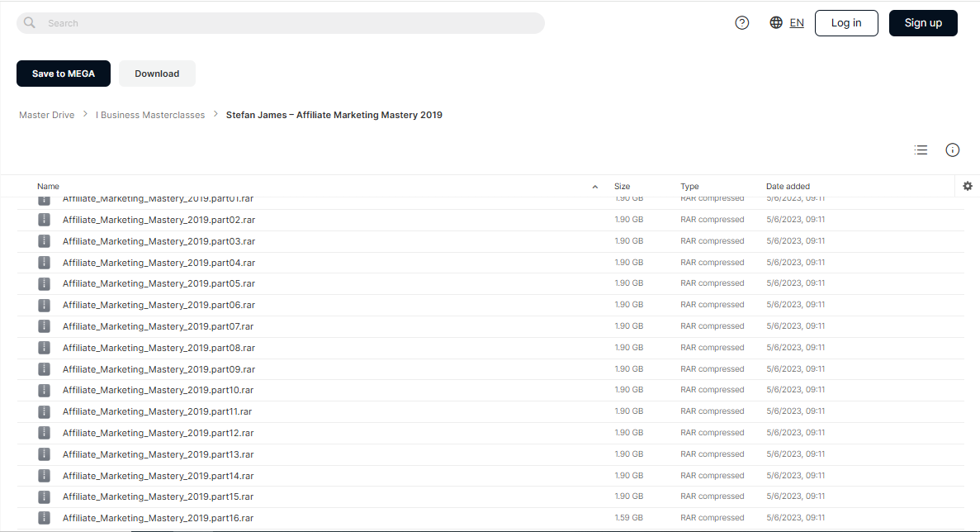
Task: Click the 1.90 GB size of part02.rar
Action: [629, 220]
